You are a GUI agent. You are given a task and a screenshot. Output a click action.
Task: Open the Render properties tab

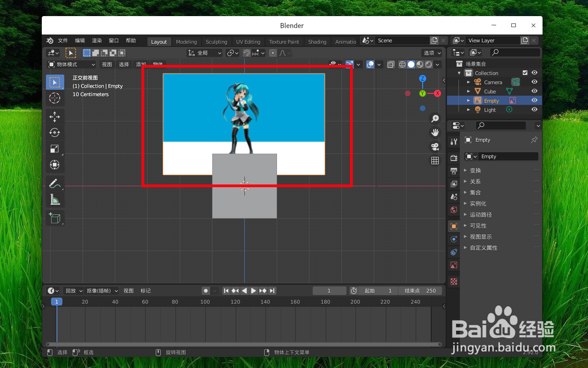coord(454,158)
